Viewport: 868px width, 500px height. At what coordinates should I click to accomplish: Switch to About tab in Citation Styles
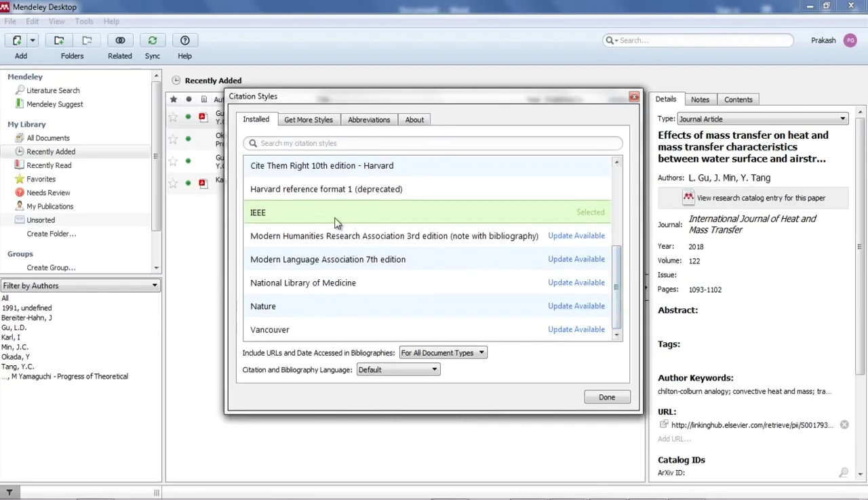click(414, 120)
